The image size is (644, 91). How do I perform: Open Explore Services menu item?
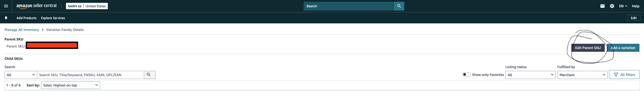point(53,18)
